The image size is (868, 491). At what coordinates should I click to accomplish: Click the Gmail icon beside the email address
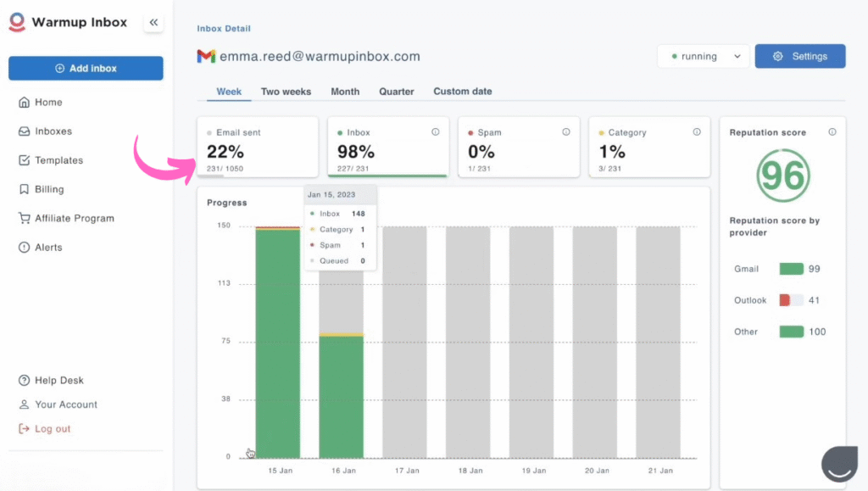[x=206, y=57]
